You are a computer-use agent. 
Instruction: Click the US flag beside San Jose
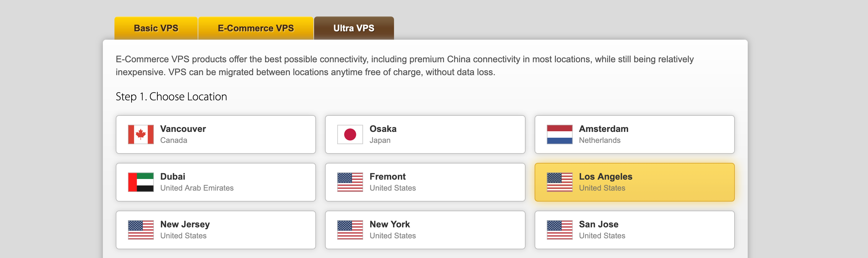(559, 230)
